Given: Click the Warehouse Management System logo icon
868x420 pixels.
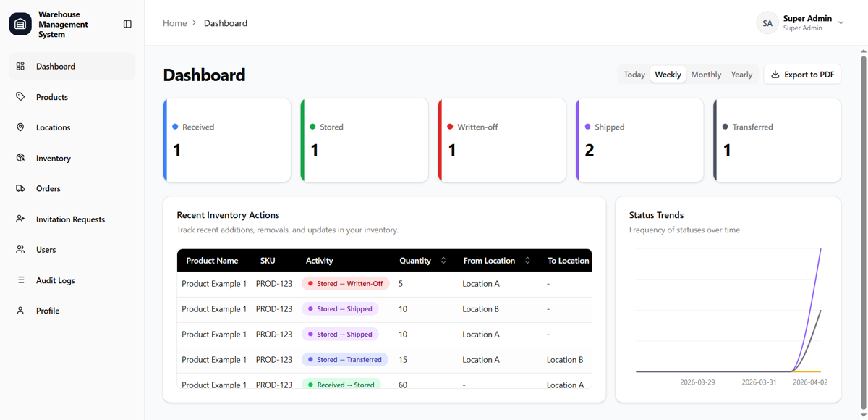Looking at the screenshot, I should 20,24.
